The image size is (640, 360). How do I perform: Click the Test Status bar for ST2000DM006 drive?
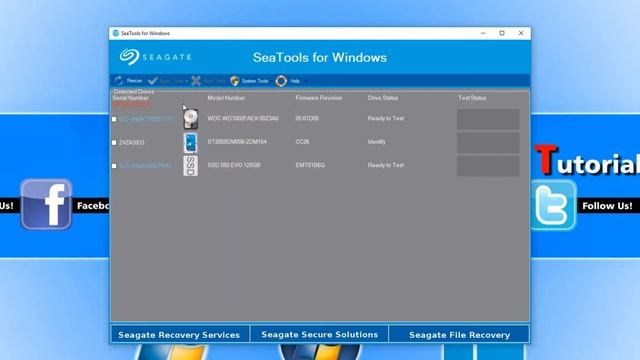click(x=488, y=142)
